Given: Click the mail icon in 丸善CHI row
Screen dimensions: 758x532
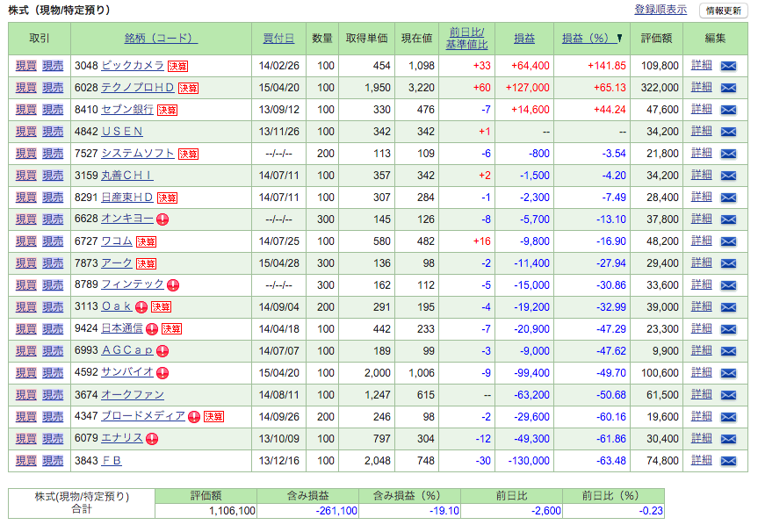Looking at the screenshot, I should (x=728, y=176).
